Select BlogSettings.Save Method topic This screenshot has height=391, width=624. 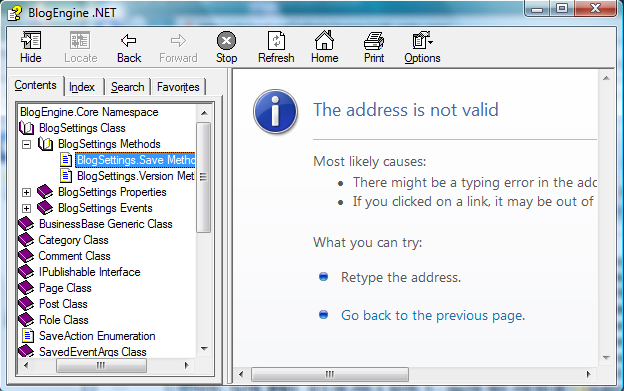135,160
